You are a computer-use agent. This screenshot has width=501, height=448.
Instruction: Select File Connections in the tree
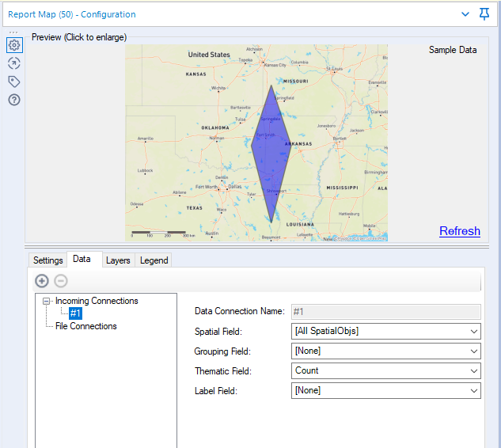[x=85, y=326]
